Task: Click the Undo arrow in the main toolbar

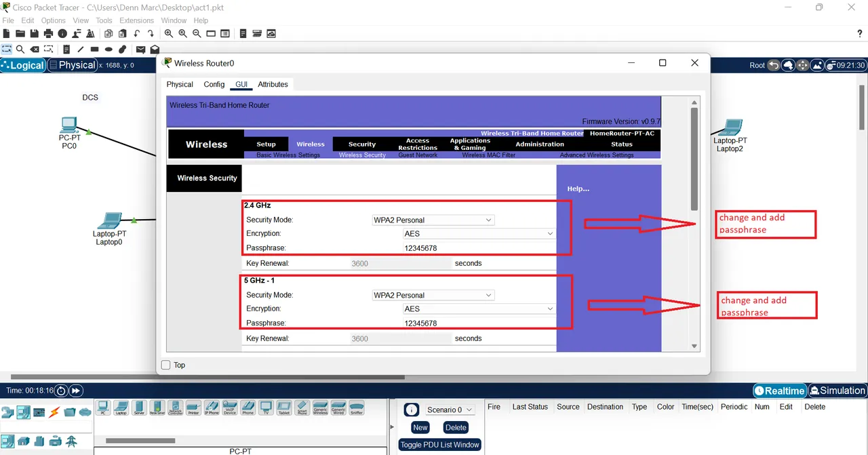Action: (x=137, y=33)
